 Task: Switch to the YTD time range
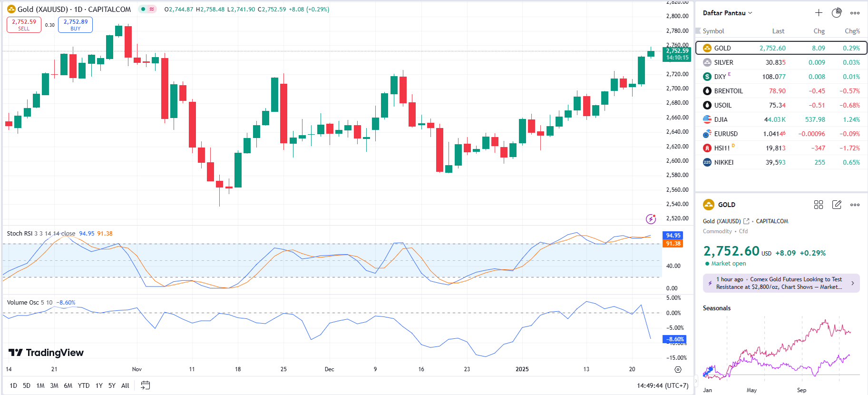coord(84,385)
